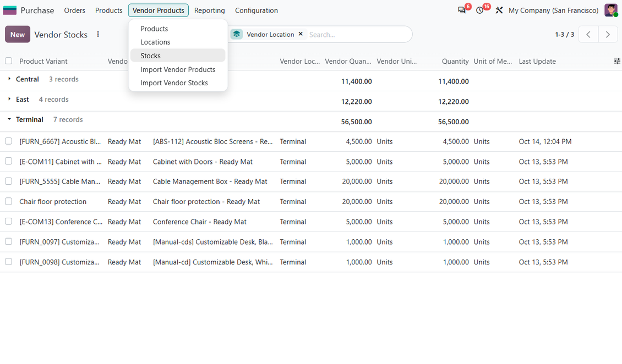Open the Purchase app home icon
This screenshot has height=364, width=622.
tap(9, 10)
